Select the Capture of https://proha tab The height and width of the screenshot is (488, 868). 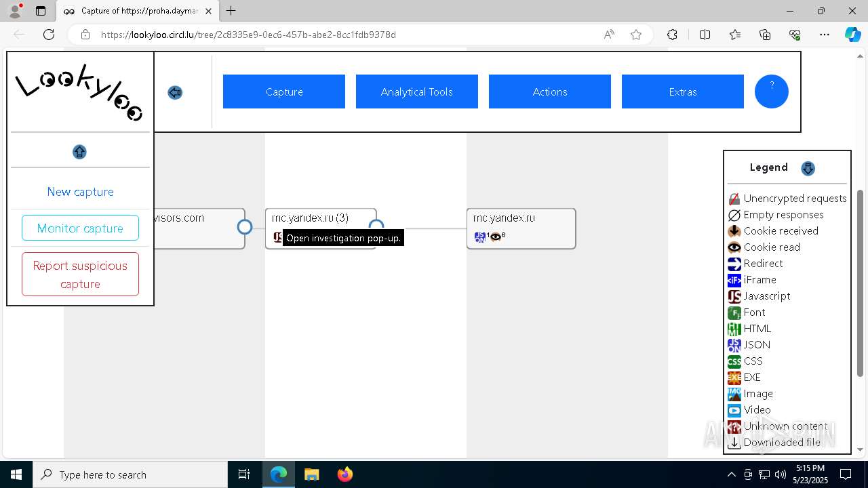(137, 11)
